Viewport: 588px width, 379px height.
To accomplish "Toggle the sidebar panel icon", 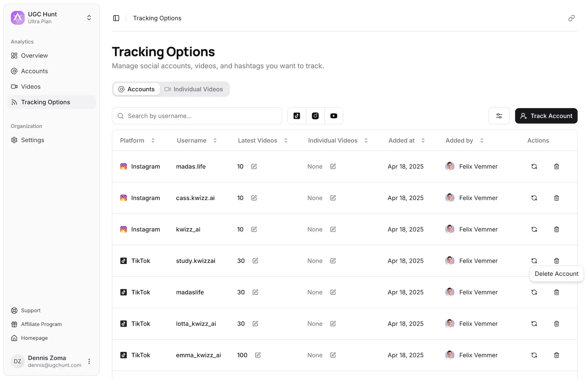I will tap(116, 18).
